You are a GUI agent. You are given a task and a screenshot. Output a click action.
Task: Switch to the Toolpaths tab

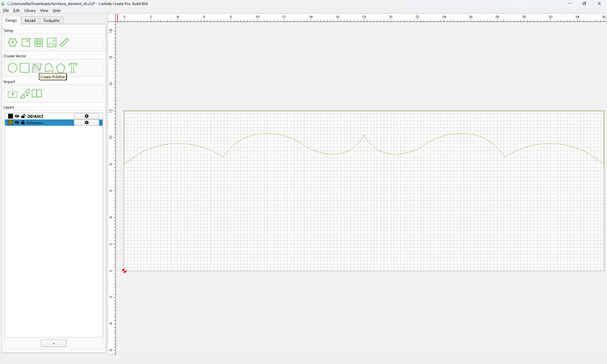pos(52,20)
